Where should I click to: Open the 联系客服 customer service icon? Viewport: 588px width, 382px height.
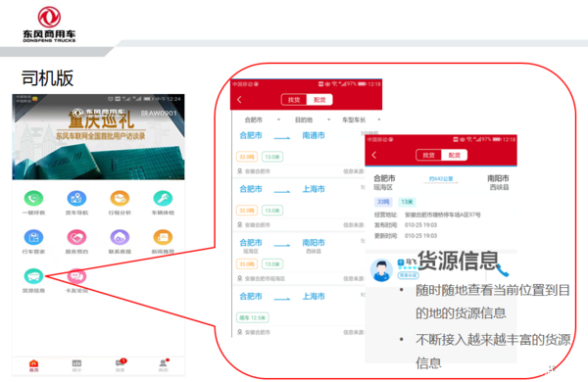point(120,237)
